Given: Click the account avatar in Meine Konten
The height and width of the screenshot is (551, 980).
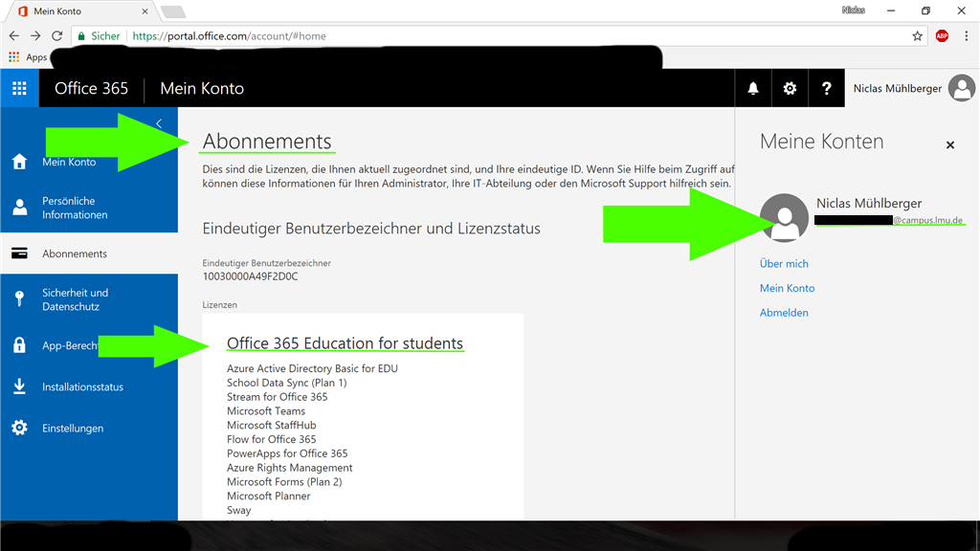Looking at the screenshot, I should pos(784,217).
